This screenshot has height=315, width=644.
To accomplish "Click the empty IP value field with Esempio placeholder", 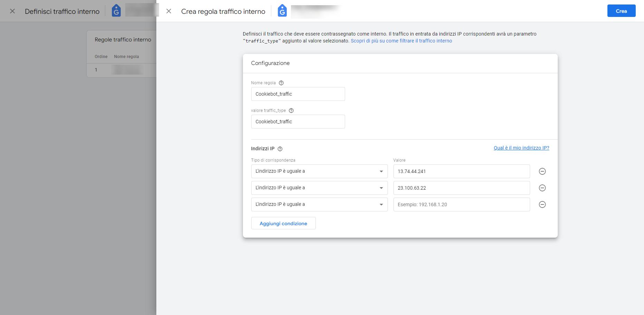I will [461, 204].
